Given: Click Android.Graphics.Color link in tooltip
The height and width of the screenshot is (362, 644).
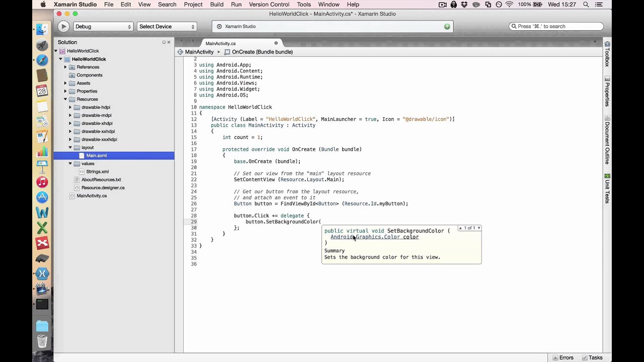Looking at the screenshot, I should click(x=365, y=237).
